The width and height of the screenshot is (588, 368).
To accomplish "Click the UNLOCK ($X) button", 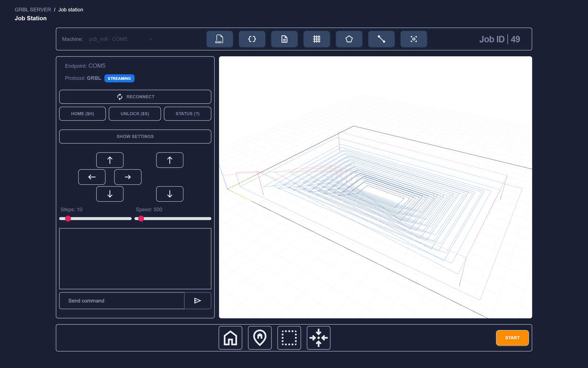I will click(135, 114).
